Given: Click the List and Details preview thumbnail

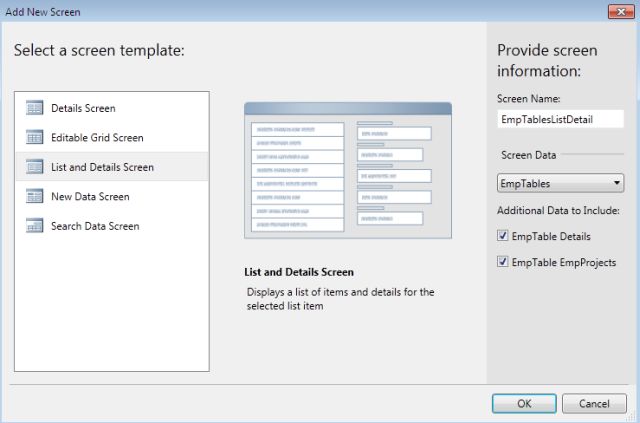Looking at the screenshot, I should click(348, 170).
